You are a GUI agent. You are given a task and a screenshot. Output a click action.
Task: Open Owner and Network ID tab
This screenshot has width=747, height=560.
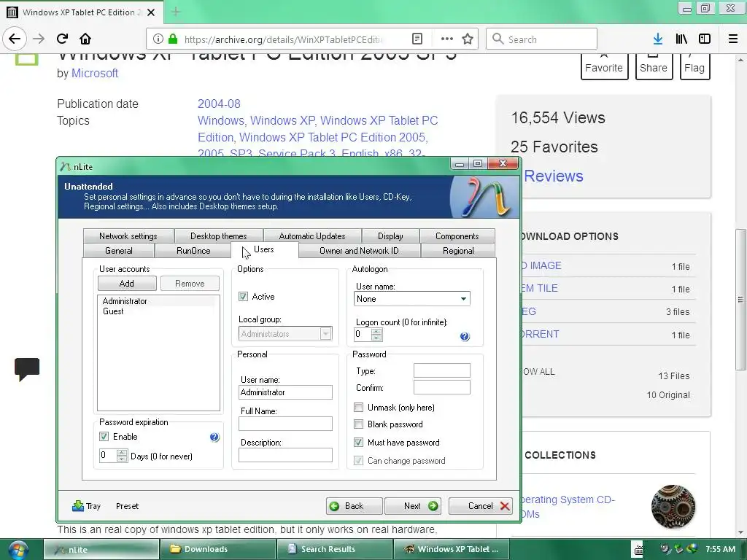[359, 251]
